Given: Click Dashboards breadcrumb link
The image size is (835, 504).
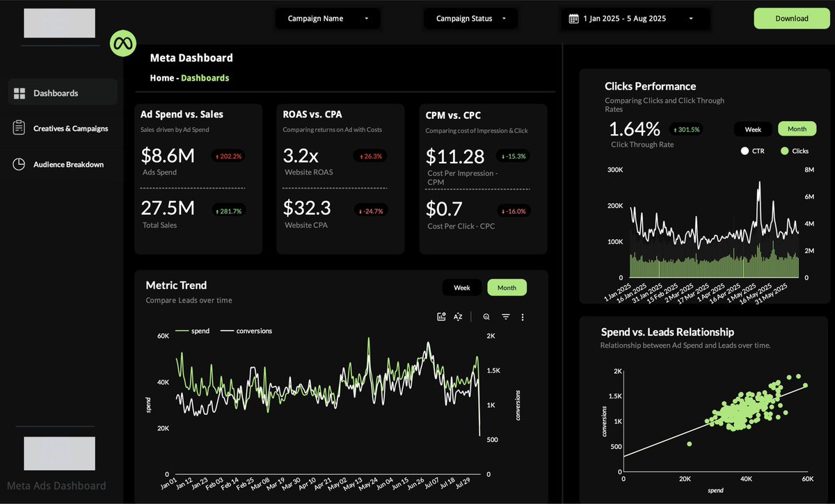Looking at the screenshot, I should [x=205, y=78].
